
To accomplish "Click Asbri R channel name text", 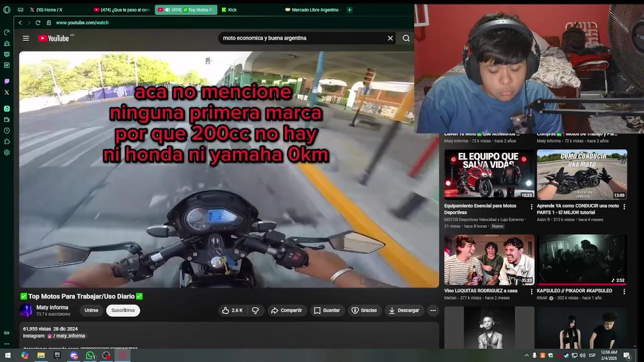I will click(544, 220).
